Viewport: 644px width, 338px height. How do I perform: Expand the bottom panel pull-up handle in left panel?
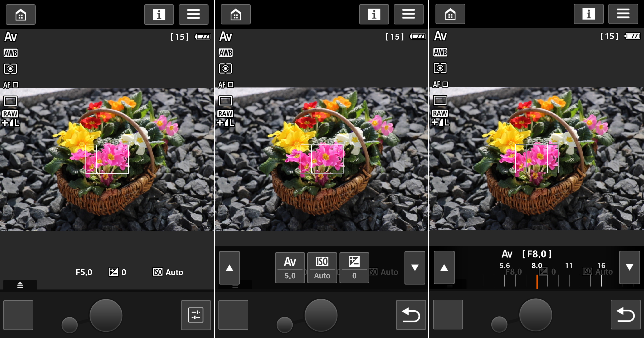click(20, 285)
